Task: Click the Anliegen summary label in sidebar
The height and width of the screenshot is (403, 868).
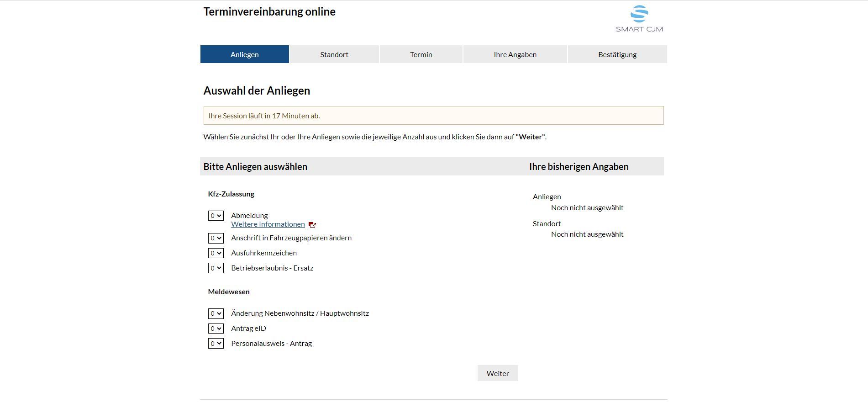Action: pyautogui.click(x=547, y=197)
